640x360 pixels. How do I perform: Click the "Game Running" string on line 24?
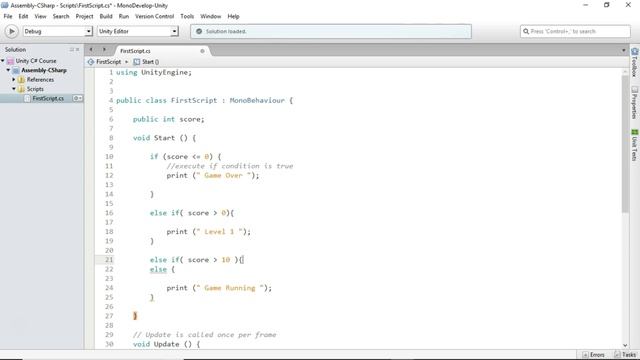tap(229, 288)
